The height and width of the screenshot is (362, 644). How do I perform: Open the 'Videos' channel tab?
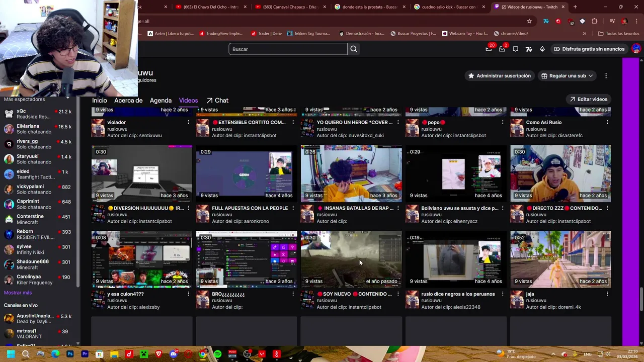pos(188,101)
